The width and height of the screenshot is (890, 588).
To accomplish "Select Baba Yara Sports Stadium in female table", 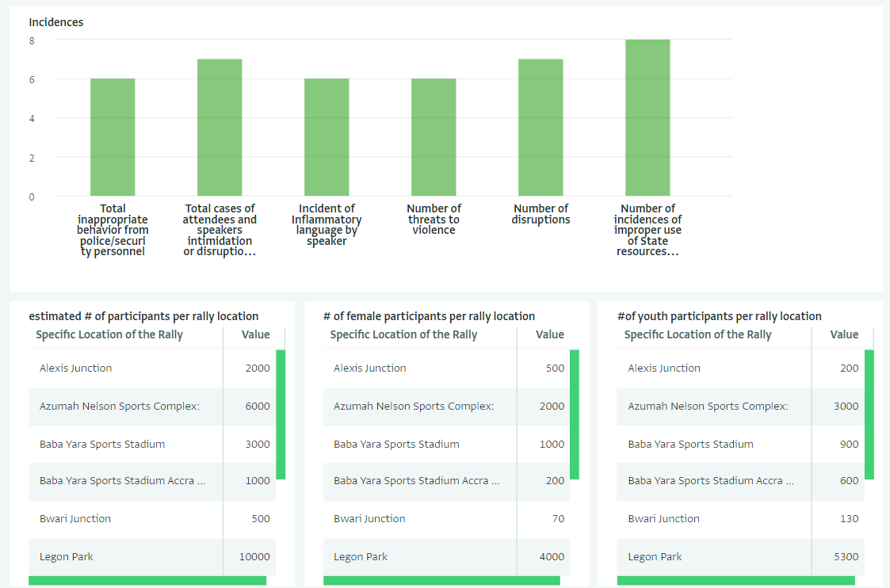I will coord(396,444).
